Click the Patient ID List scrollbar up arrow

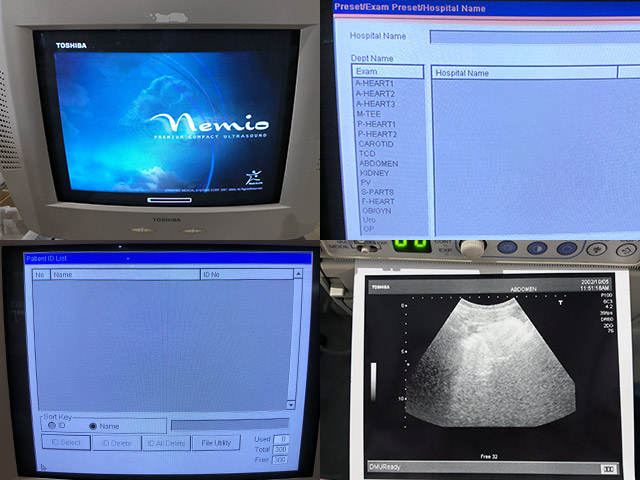click(298, 273)
